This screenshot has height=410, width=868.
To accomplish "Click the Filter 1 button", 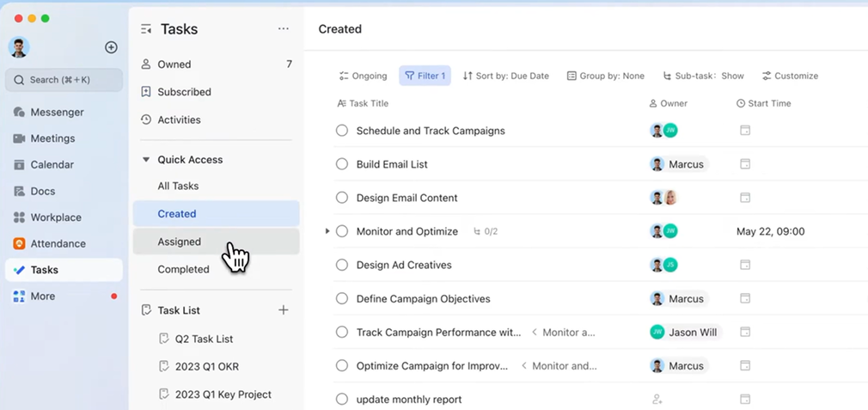I will (425, 76).
